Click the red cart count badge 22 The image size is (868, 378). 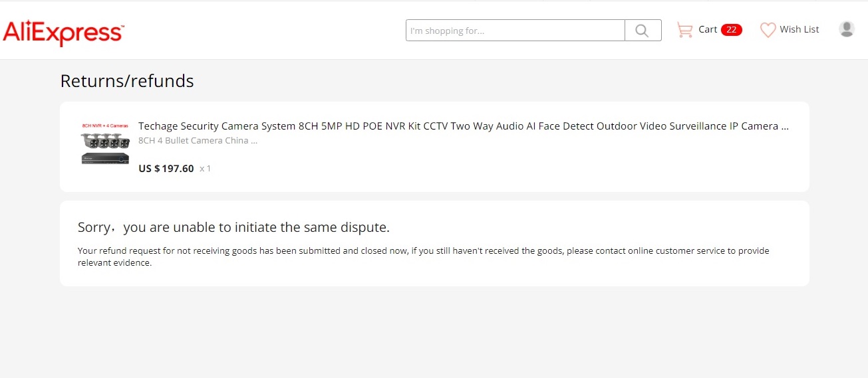(x=731, y=30)
